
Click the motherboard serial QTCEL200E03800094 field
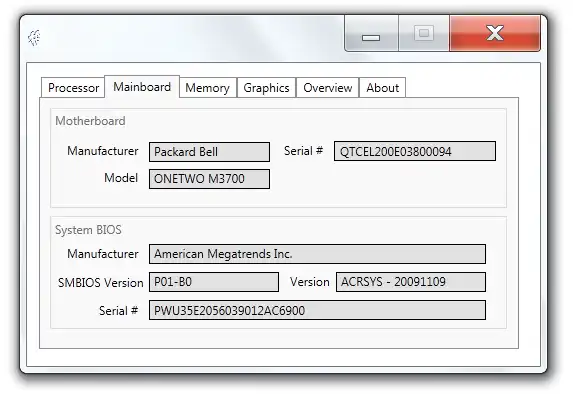pos(415,151)
